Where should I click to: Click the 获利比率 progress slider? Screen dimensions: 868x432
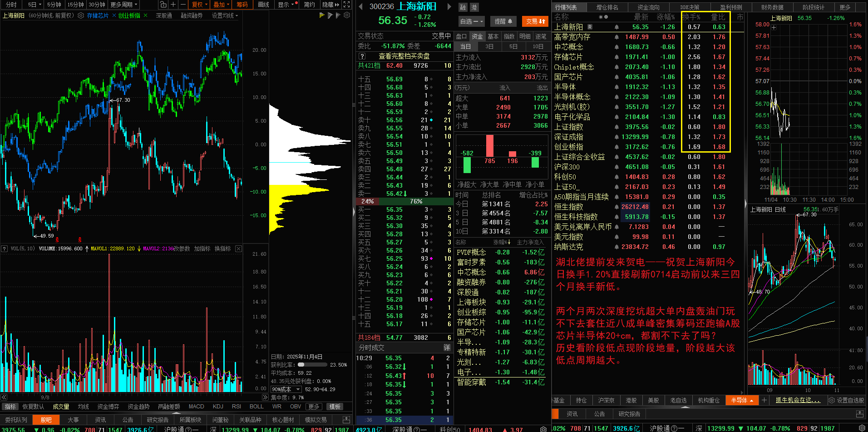[312, 365]
